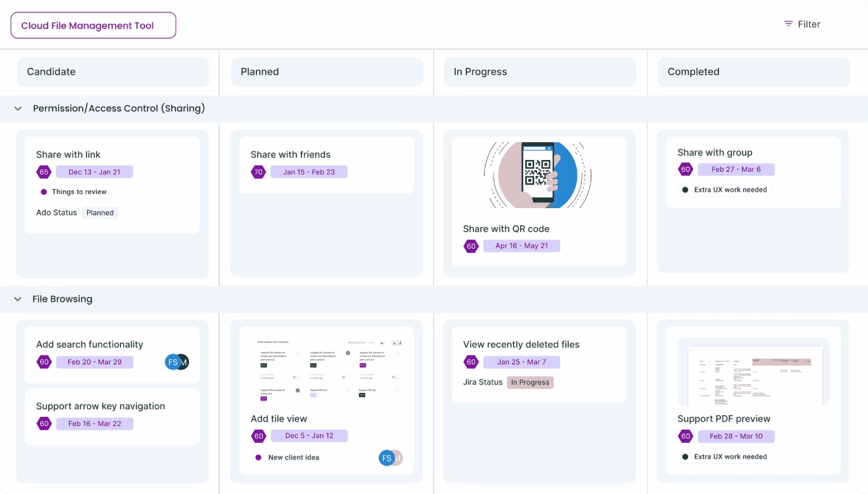Click the 70 score hexagon on Share with friends
Screen dimensions: 868x494
[258, 172]
